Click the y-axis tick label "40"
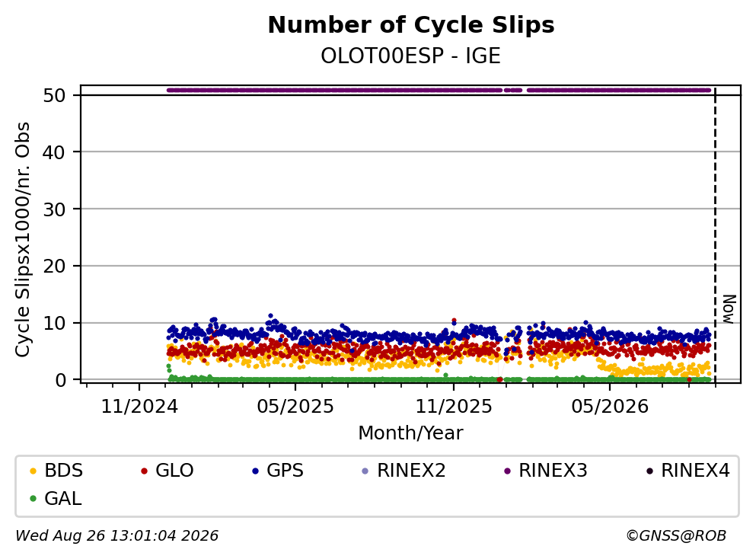The height and width of the screenshot is (559, 756). pos(54,152)
